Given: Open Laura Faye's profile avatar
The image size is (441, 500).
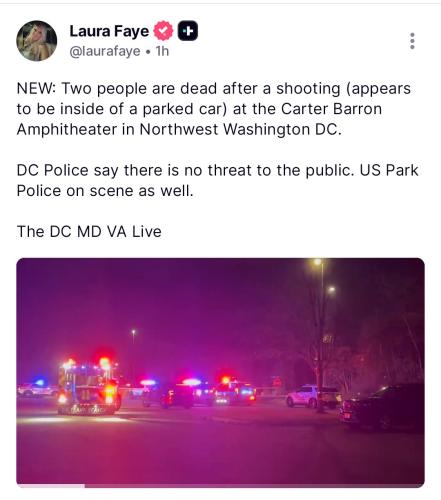Looking at the screenshot, I should 37,41.
